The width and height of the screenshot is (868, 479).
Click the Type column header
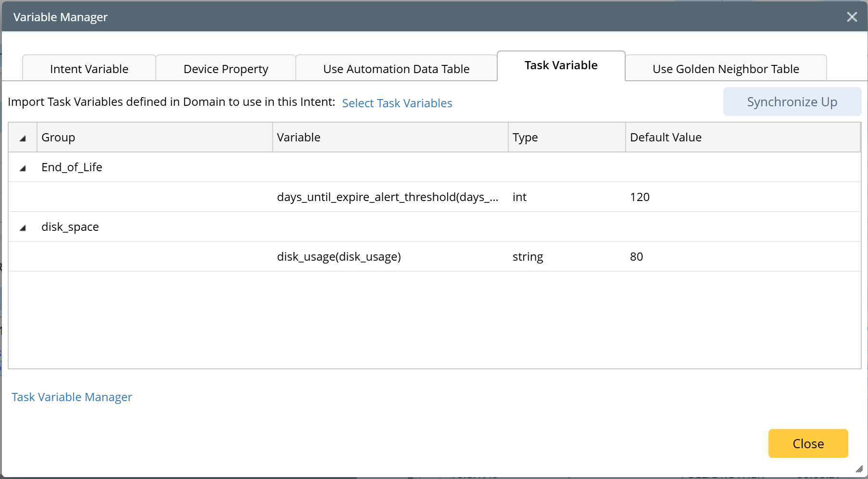(x=525, y=138)
